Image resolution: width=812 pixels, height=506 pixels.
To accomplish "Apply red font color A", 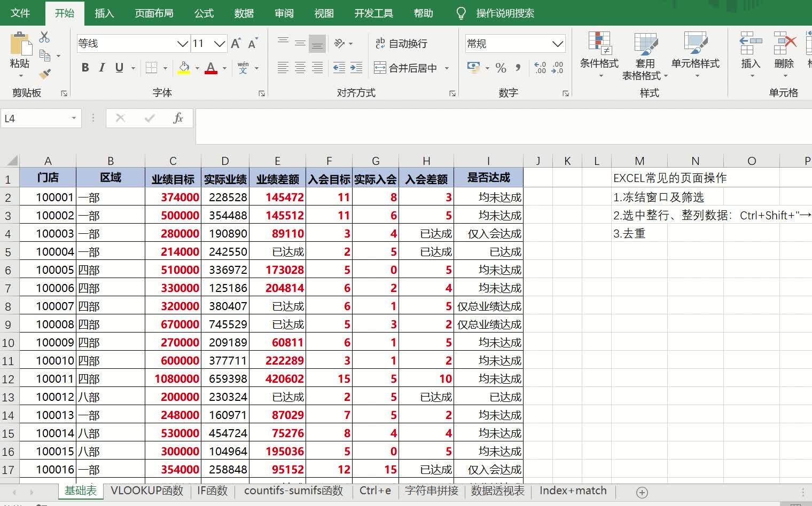I will point(211,68).
